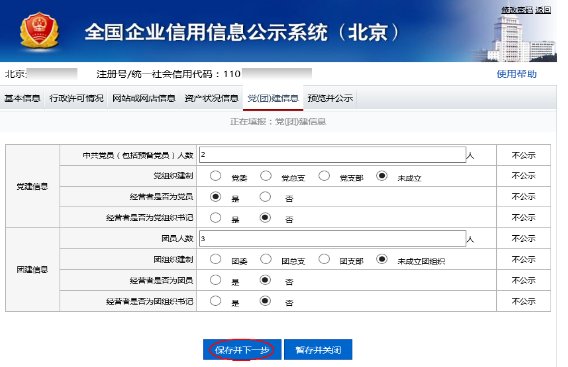Mark 是 for 经营者是否为党员
This screenshot has height=367, width=568.
click(x=216, y=197)
